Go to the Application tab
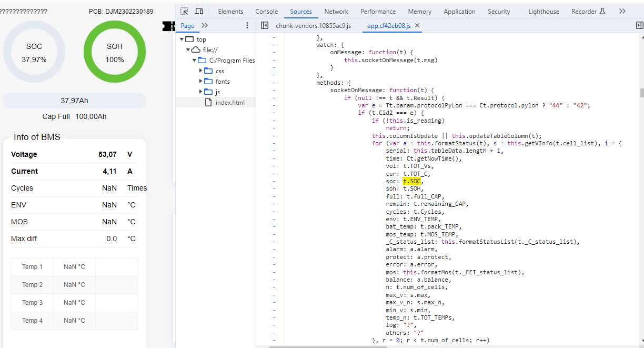The width and height of the screenshot is (644, 348). (459, 11)
